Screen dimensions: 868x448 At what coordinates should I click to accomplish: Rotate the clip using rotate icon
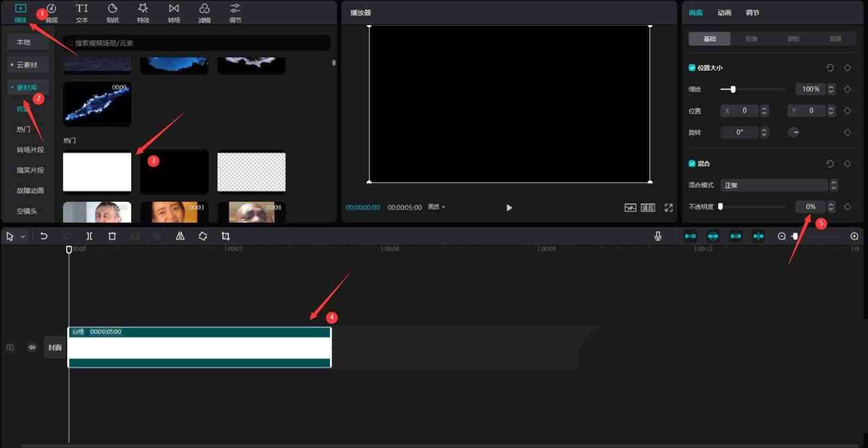click(202, 236)
